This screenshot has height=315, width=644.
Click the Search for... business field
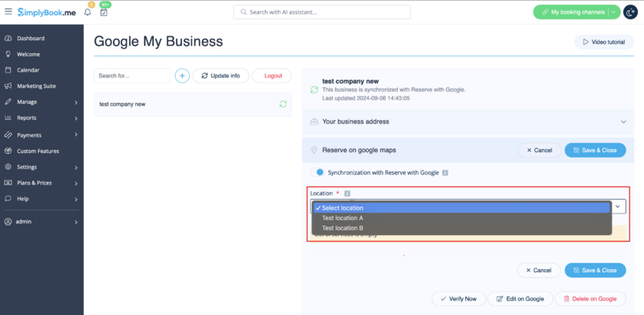[132, 76]
